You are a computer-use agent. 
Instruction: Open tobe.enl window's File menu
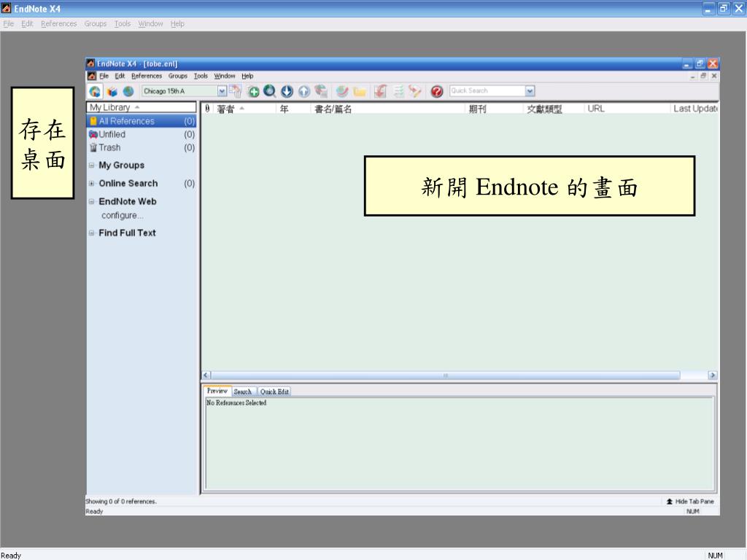click(104, 76)
